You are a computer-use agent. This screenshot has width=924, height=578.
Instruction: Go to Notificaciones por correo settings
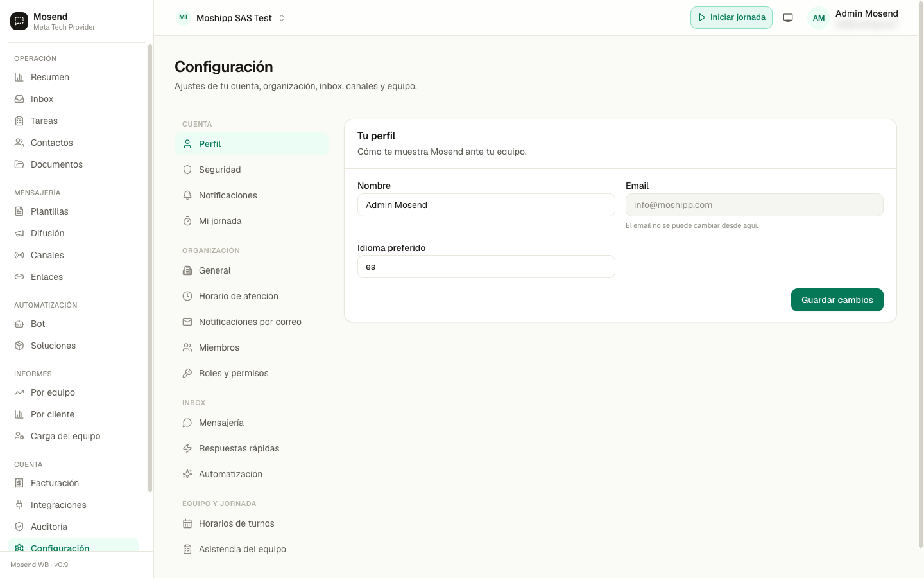[x=252, y=322]
